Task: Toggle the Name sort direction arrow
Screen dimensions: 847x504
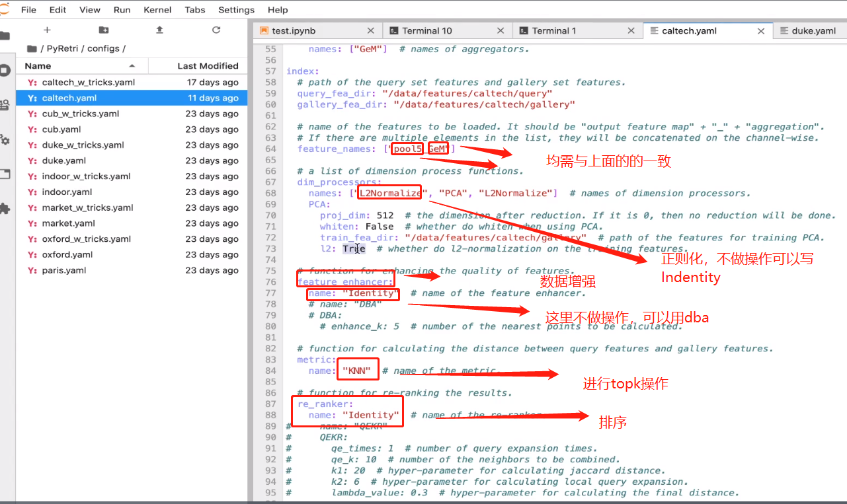Action: point(132,66)
